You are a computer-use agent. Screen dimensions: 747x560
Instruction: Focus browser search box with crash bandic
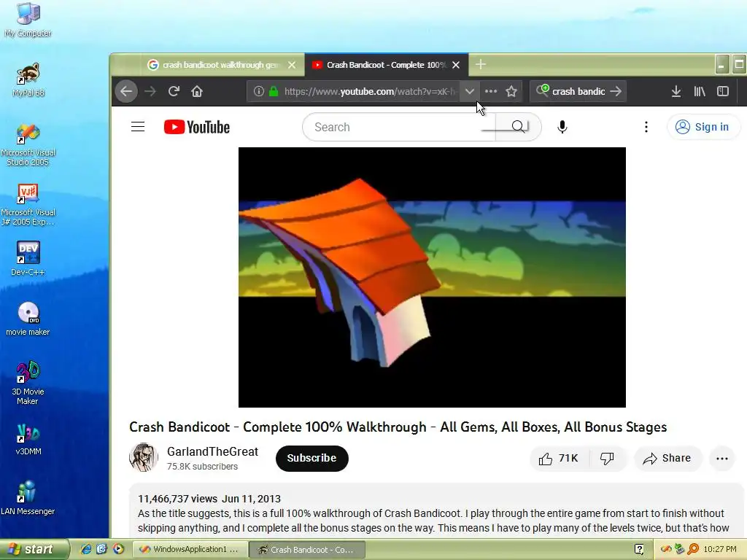click(578, 91)
